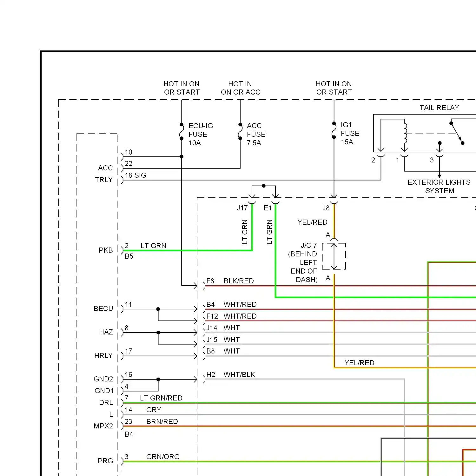Select the E1 connector label
The height and width of the screenshot is (476, 476).
pos(268,208)
